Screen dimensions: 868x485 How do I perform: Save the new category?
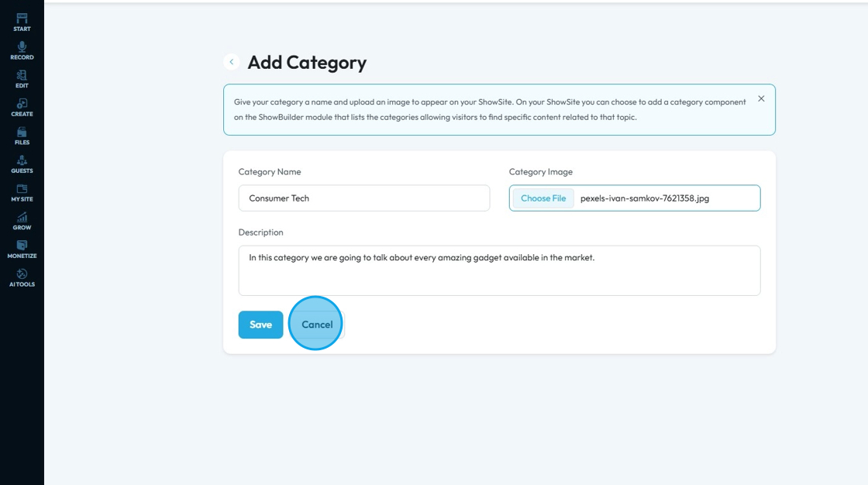click(260, 325)
